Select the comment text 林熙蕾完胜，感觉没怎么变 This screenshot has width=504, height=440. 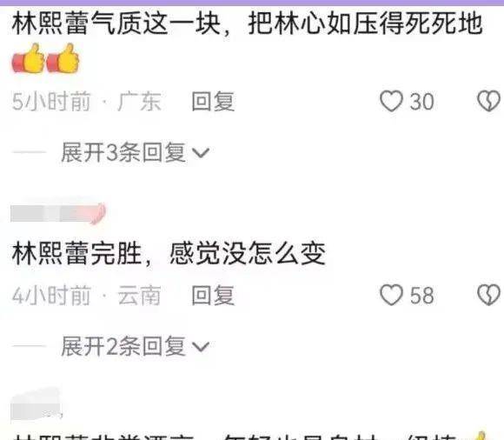(x=169, y=253)
